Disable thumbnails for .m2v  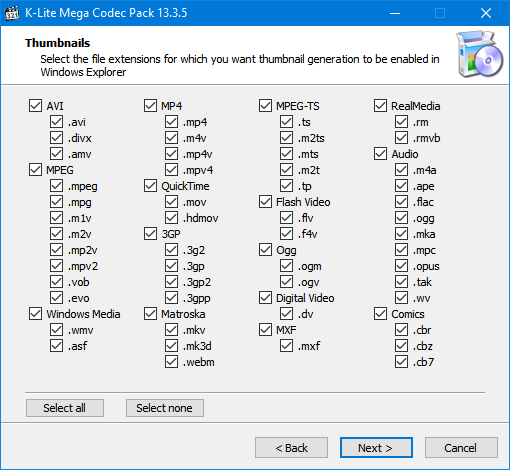coord(56,234)
